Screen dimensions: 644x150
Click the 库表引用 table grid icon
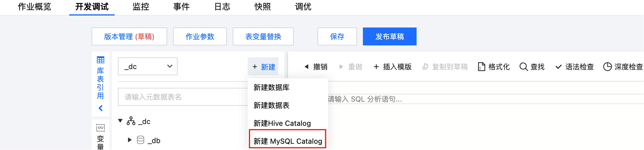coord(101,60)
